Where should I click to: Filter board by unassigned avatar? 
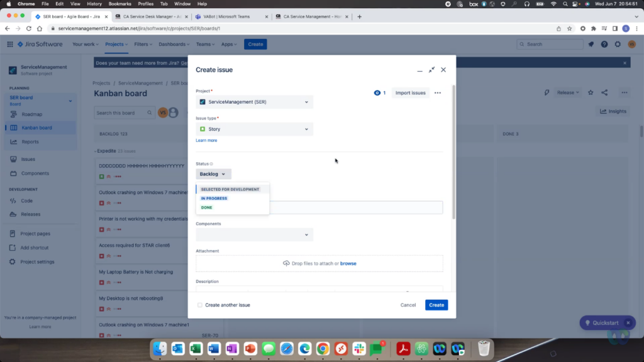tap(174, 112)
